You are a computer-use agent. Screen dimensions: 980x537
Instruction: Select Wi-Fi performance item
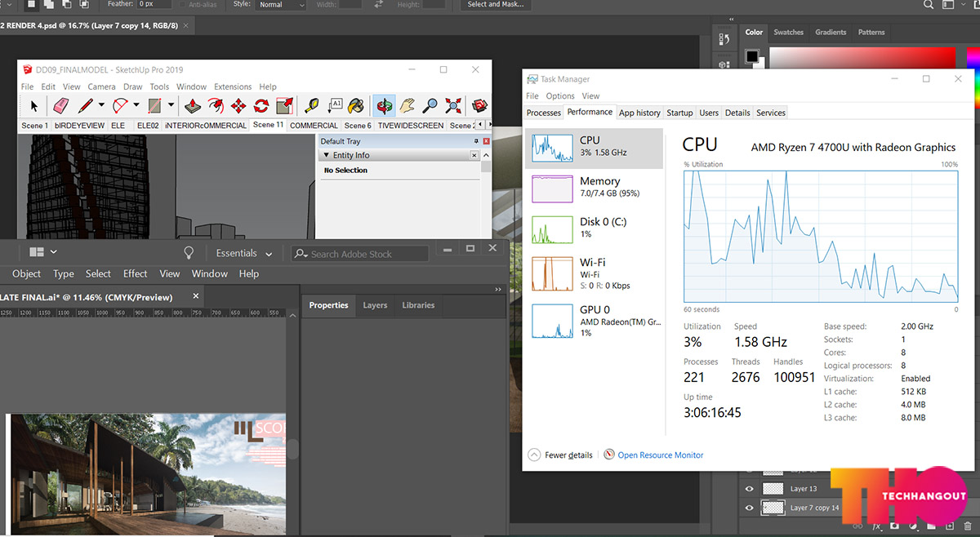point(594,273)
